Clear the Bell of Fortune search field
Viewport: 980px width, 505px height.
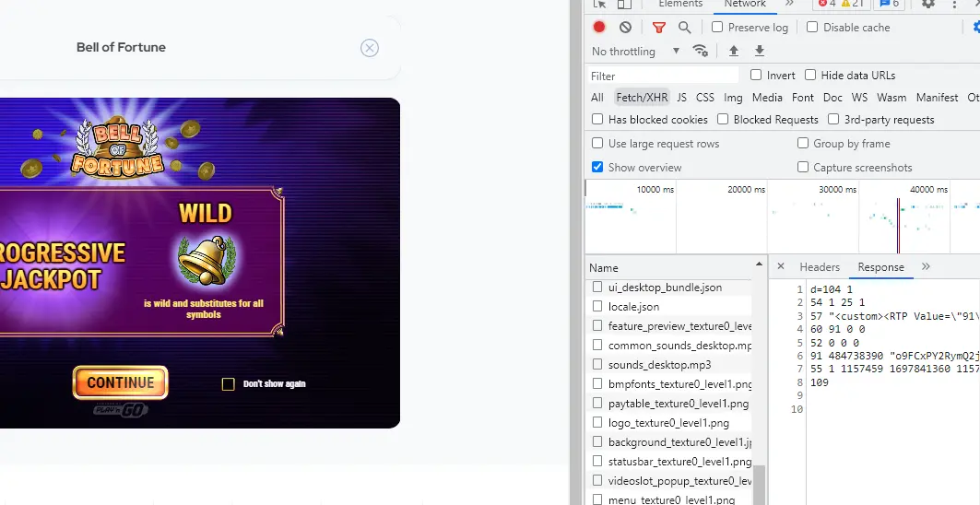click(370, 48)
